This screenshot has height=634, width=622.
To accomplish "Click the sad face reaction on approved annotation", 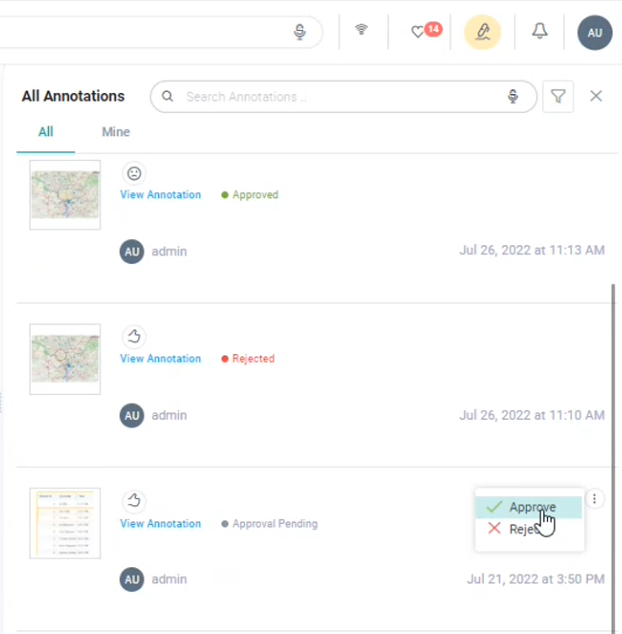I will coord(134,173).
